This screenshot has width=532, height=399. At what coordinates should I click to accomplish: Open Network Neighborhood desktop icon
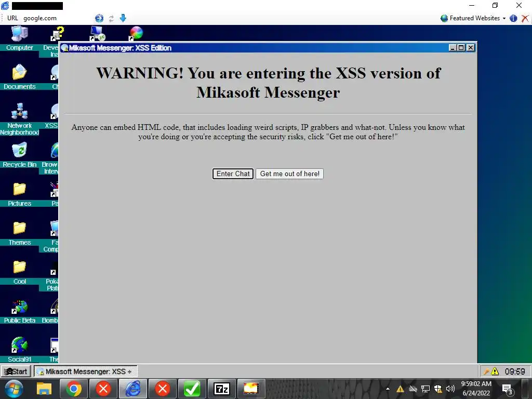[19, 119]
